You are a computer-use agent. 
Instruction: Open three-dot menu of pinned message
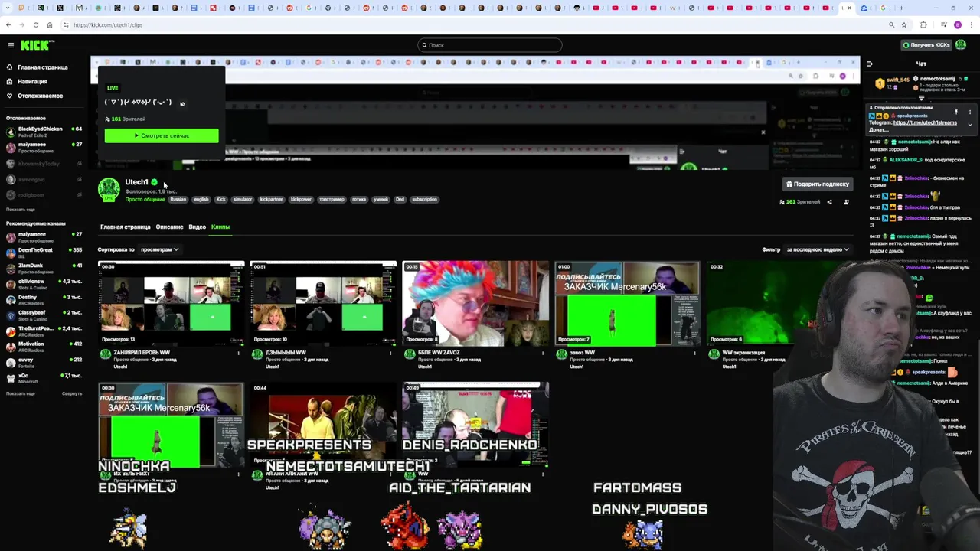[x=970, y=112]
